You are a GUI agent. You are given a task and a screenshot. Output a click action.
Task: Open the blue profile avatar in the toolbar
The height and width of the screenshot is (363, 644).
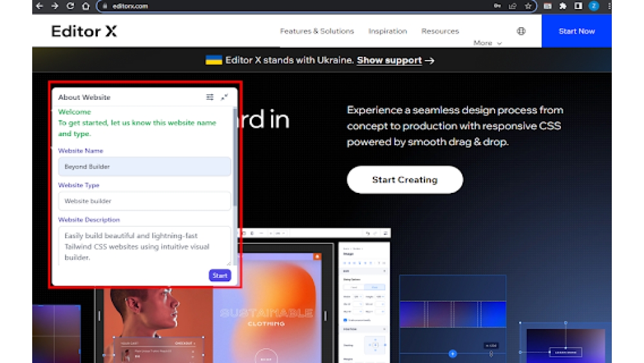(594, 6)
